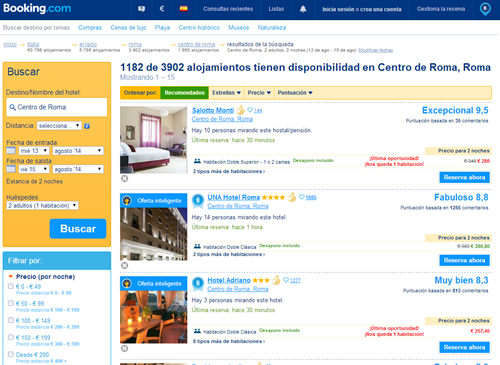Click Modificar fechas link in breadcrumb

point(376,50)
